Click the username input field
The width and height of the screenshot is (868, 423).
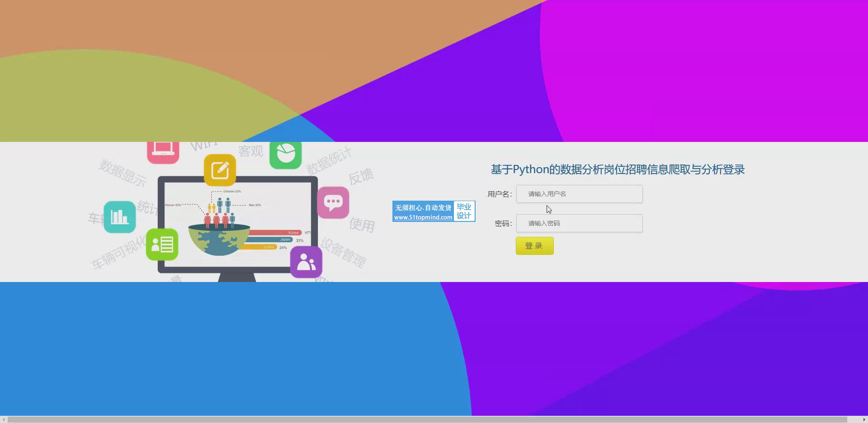579,194
